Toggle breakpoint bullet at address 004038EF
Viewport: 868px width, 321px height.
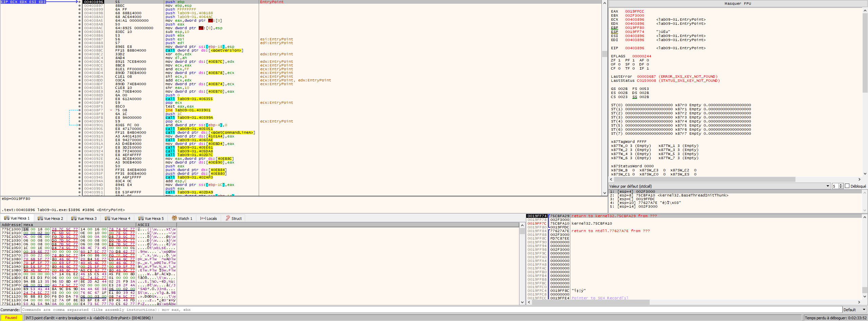click(80, 99)
